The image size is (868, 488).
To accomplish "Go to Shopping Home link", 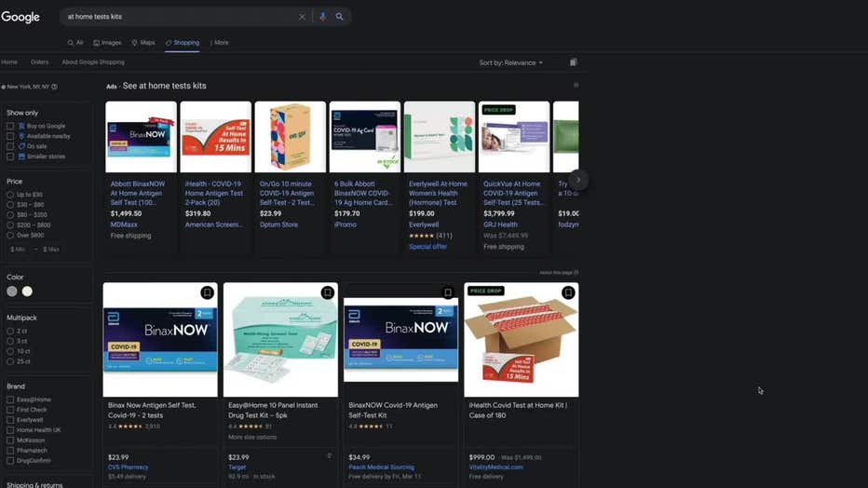I will 9,62.
